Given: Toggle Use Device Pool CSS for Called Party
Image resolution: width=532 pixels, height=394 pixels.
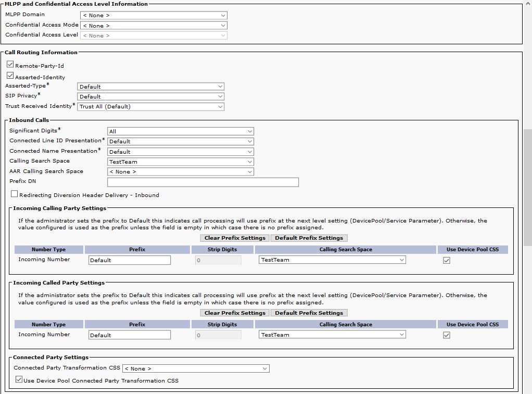Looking at the screenshot, I should coord(446,335).
